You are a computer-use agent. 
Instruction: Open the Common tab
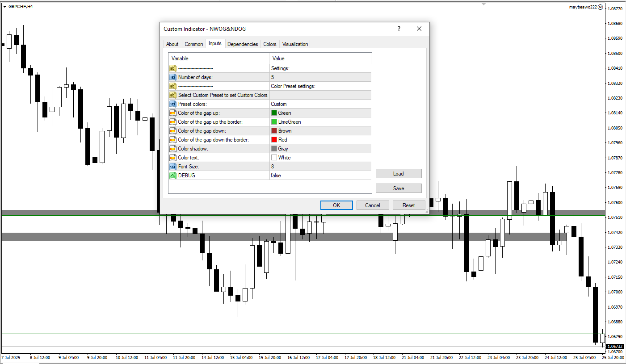pos(194,44)
